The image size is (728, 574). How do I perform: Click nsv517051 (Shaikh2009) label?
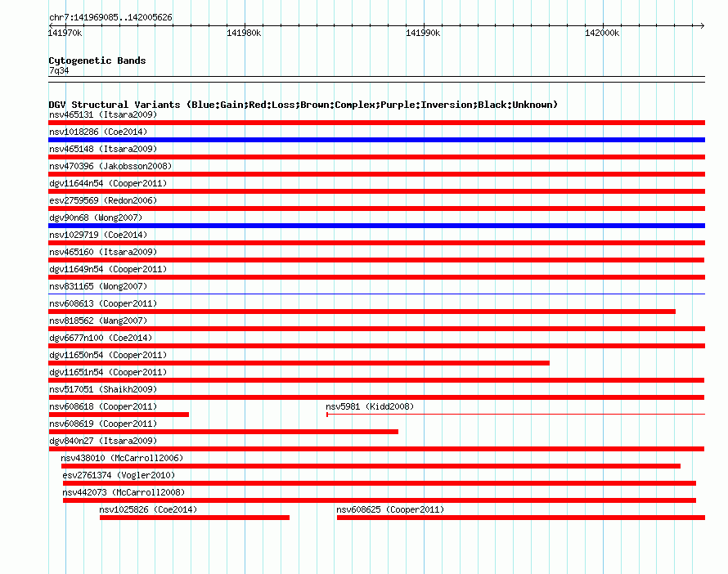pyautogui.click(x=103, y=389)
